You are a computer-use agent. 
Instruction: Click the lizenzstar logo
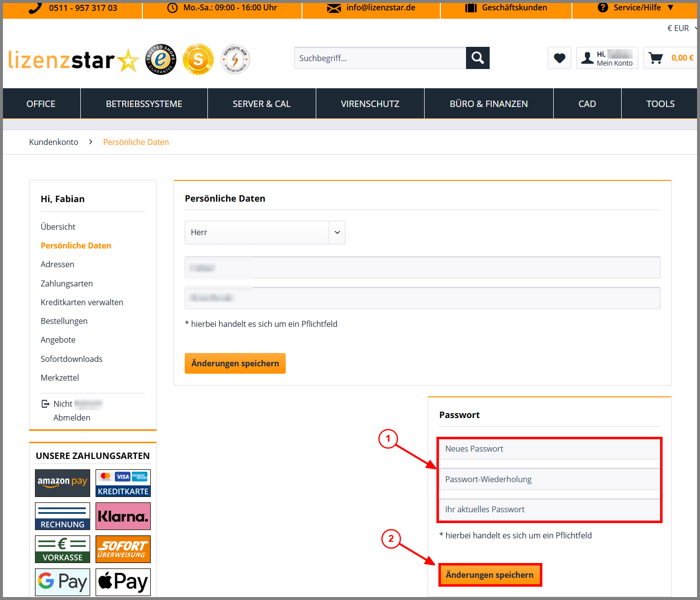point(73,60)
